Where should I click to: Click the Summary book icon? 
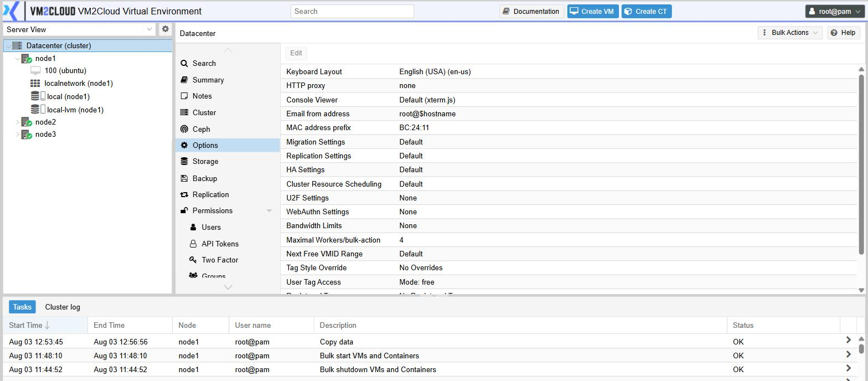point(184,80)
